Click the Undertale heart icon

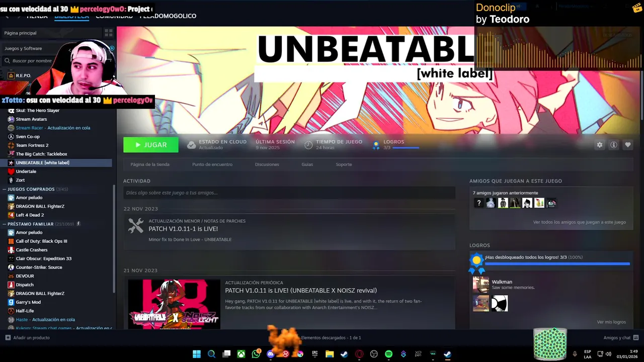click(11, 171)
